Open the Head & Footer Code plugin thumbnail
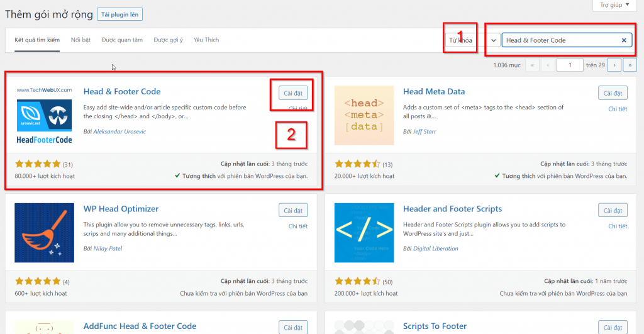This screenshot has width=644, height=334. (45, 116)
